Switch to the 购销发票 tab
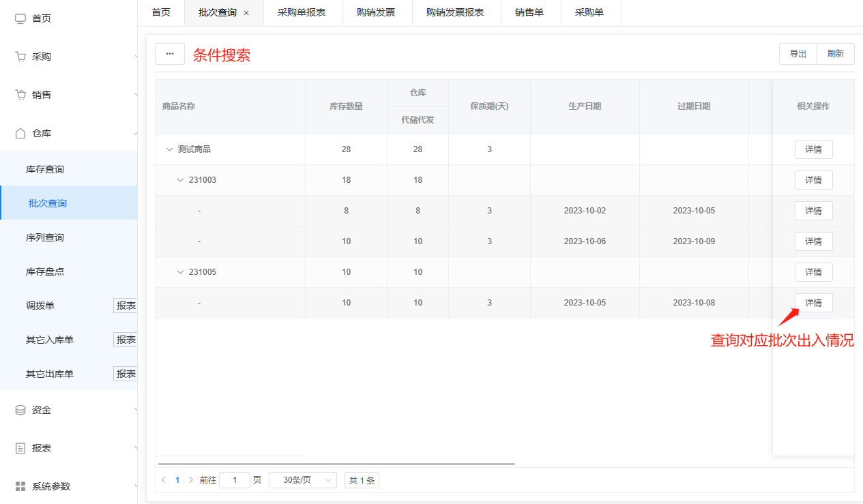 pos(376,12)
